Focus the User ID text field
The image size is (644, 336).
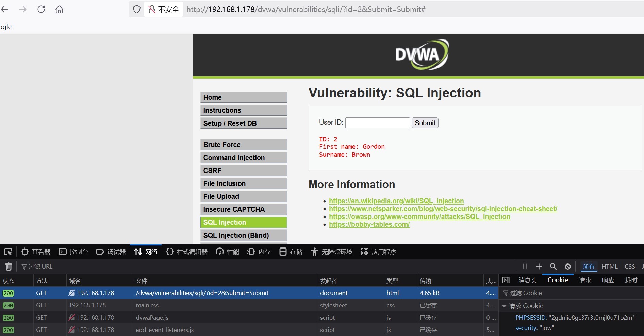(x=377, y=123)
